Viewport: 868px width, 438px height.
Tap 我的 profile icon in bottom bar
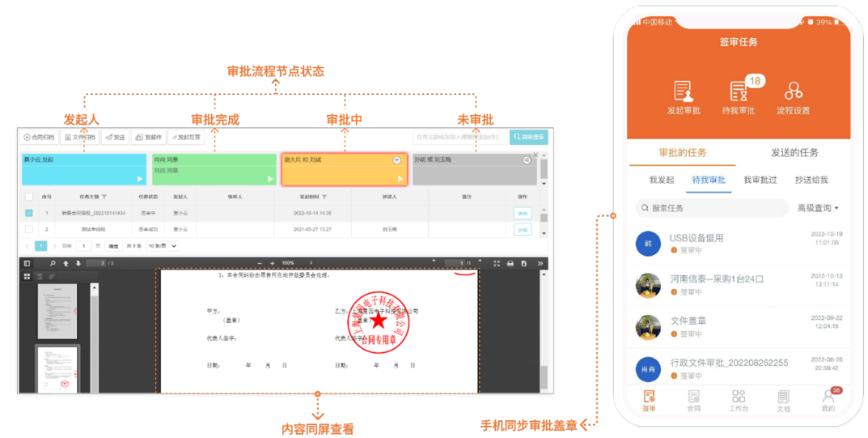828,397
